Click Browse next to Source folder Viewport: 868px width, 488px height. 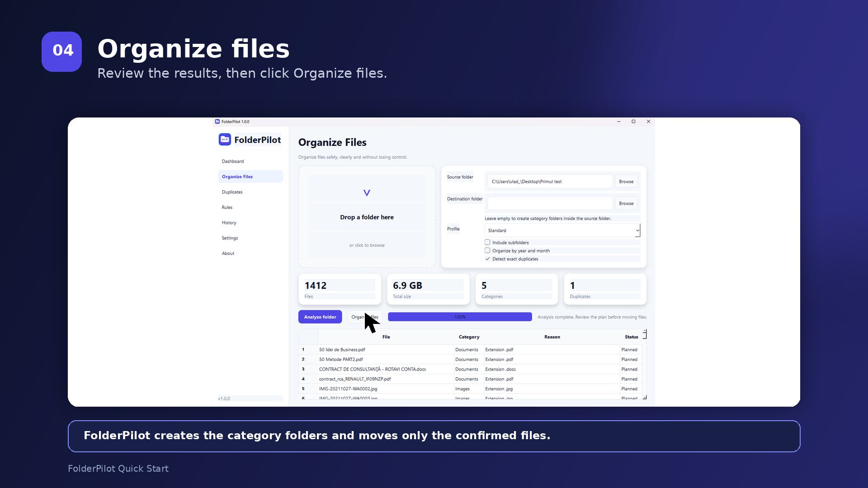click(626, 182)
